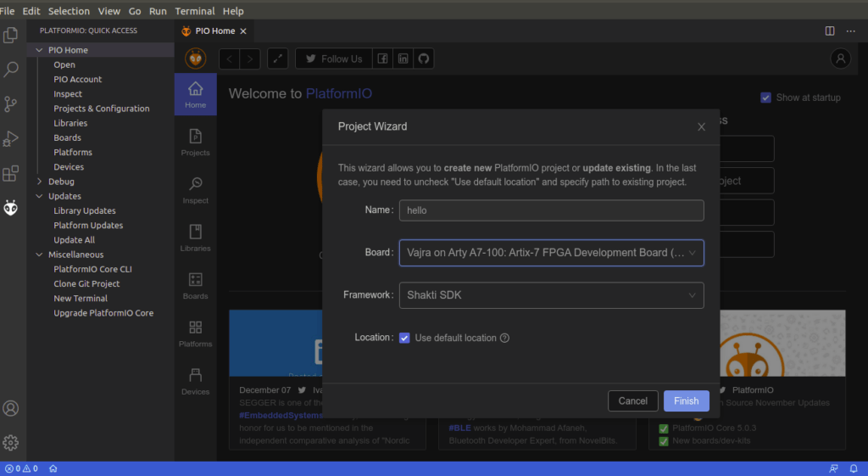Open the View menu

[109, 11]
